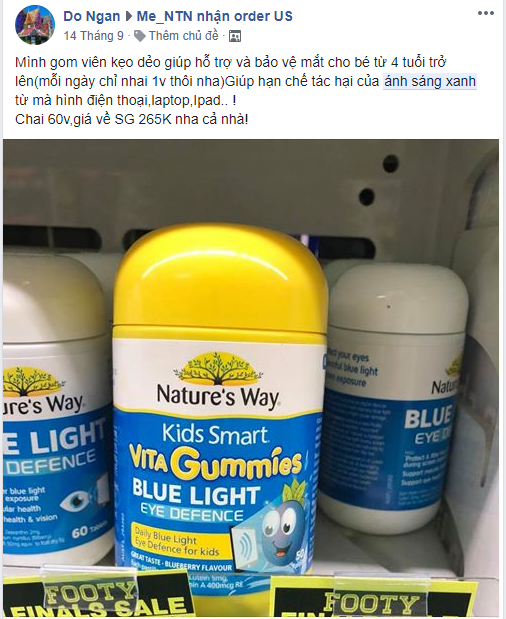The height and width of the screenshot is (619, 506).
Task: Open the three-dot post options menu
Action: (x=485, y=13)
